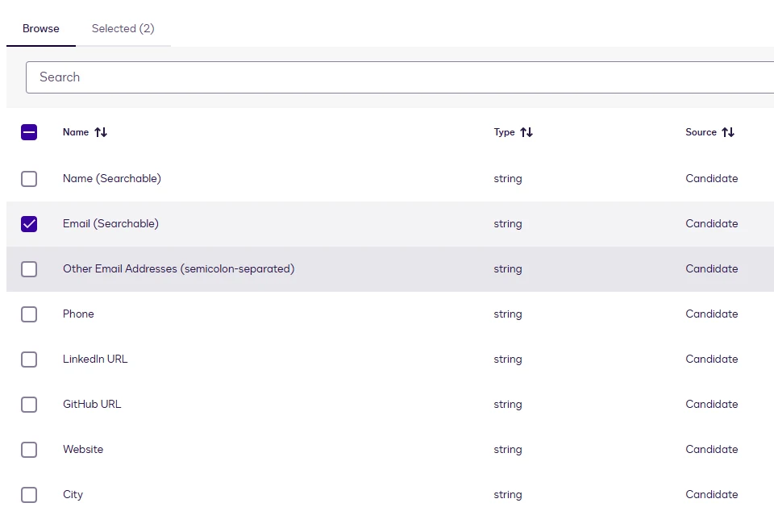Select Other Email Addresses (semicolon-separated) text
Image resolution: width=774 pixels, height=532 pixels.
pyautogui.click(x=179, y=269)
